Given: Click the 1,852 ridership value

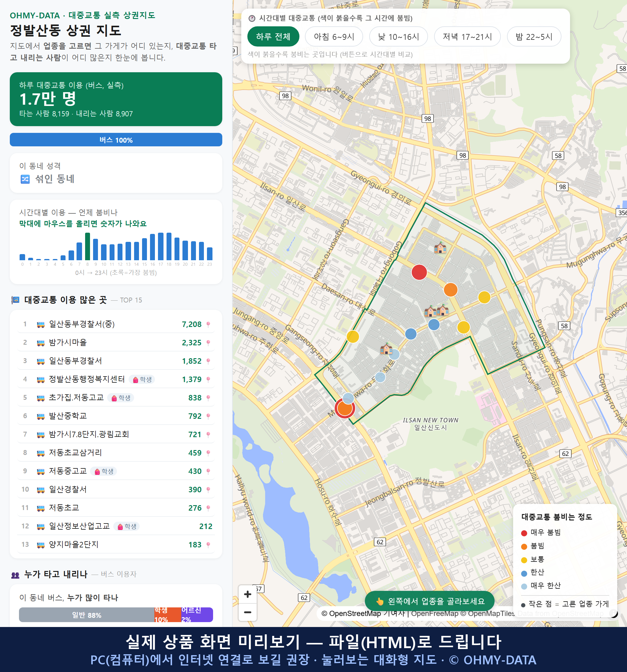Looking at the screenshot, I should (x=192, y=361).
